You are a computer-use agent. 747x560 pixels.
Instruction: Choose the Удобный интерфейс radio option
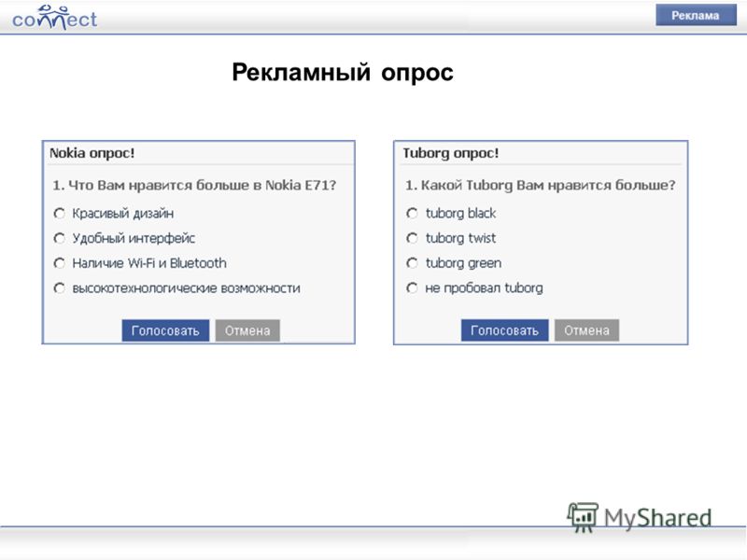click(59, 238)
